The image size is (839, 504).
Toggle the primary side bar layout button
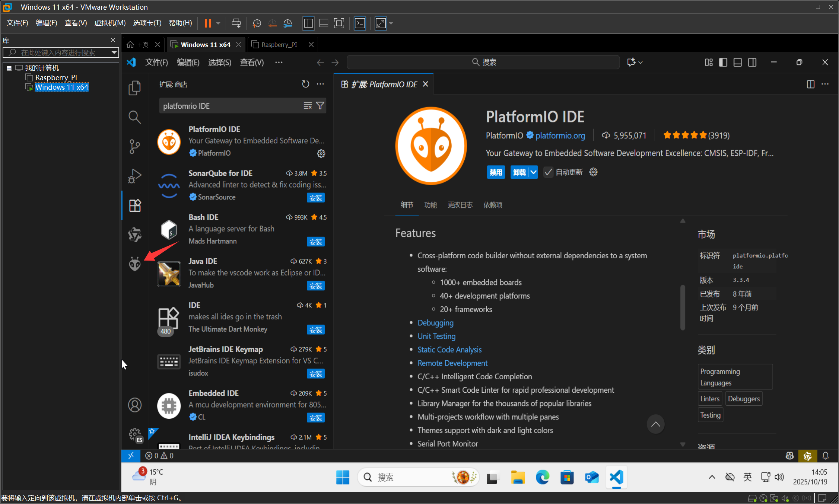pos(723,62)
